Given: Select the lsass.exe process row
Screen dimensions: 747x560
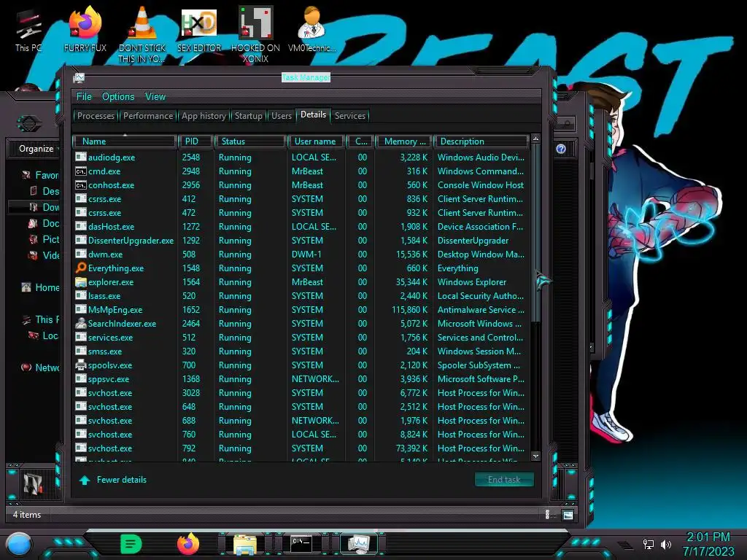Looking at the screenshot, I should 301,296.
